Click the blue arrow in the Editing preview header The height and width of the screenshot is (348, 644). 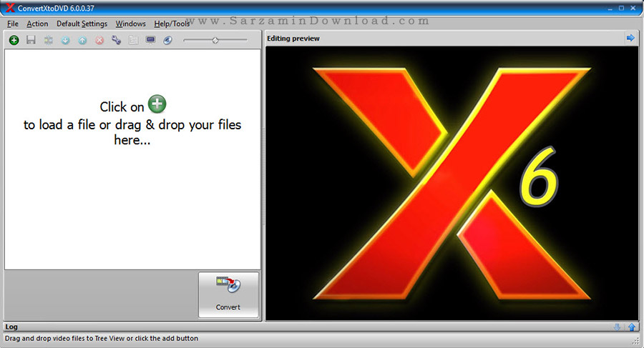pyautogui.click(x=630, y=38)
